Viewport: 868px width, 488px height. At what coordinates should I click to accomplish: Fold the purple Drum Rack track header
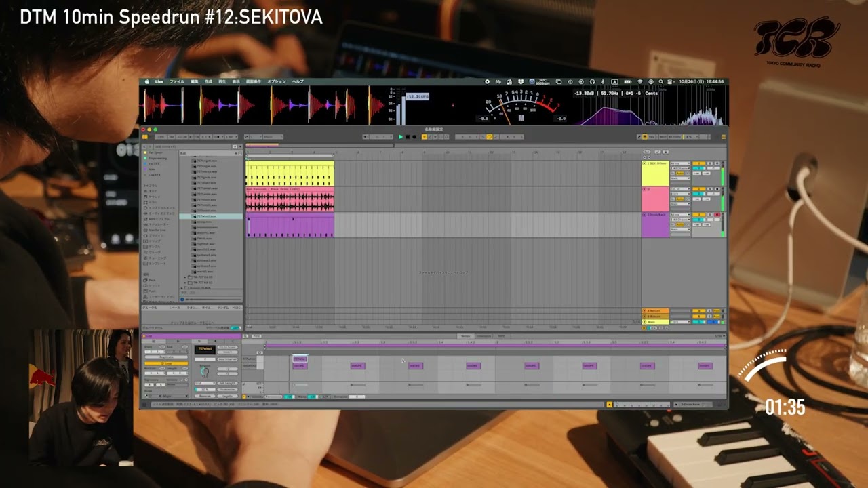point(644,215)
